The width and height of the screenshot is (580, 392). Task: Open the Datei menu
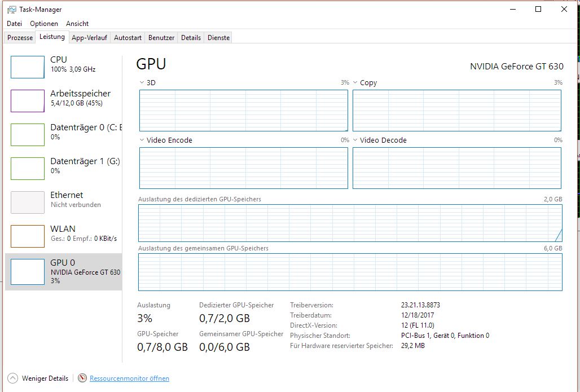(x=15, y=24)
